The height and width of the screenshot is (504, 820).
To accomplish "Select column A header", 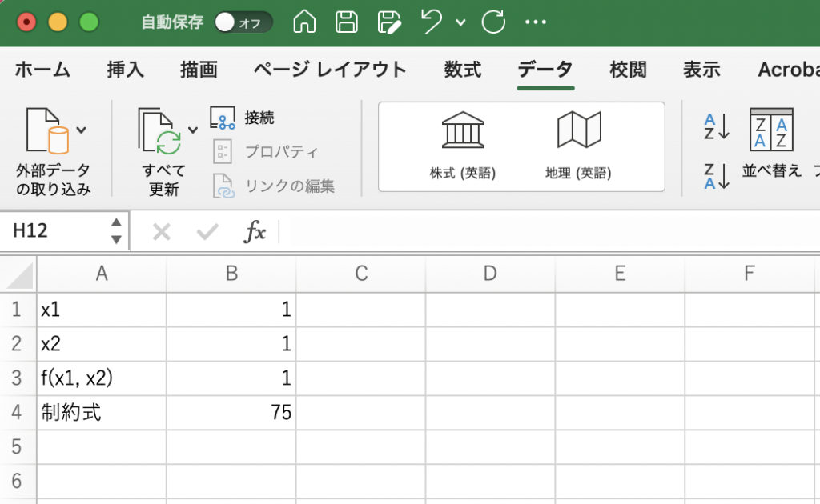I will (x=102, y=274).
